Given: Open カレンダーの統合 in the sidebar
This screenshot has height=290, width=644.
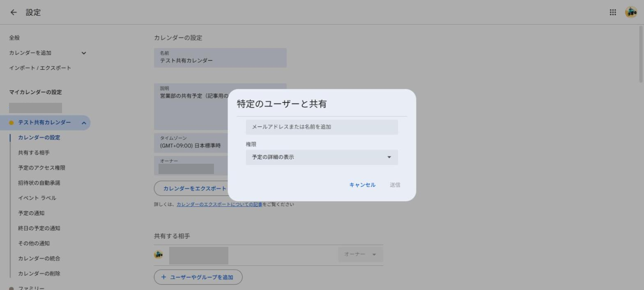Looking at the screenshot, I should 39,259.
